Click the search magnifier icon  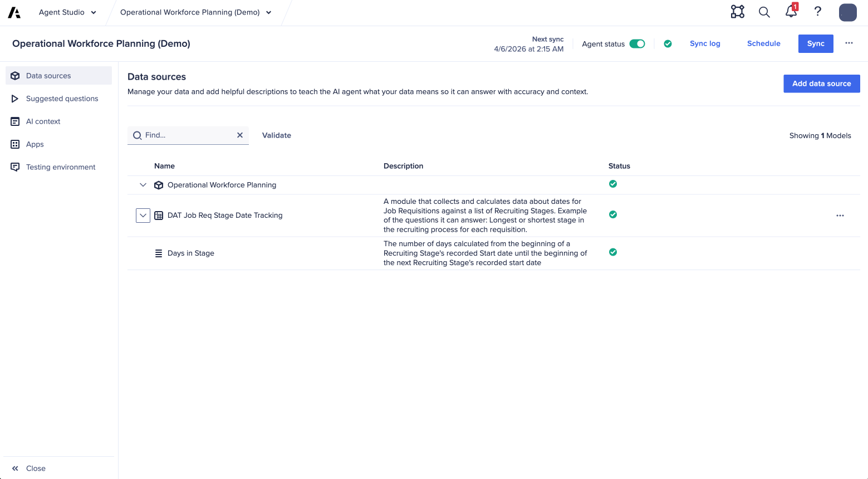(764, 12)
